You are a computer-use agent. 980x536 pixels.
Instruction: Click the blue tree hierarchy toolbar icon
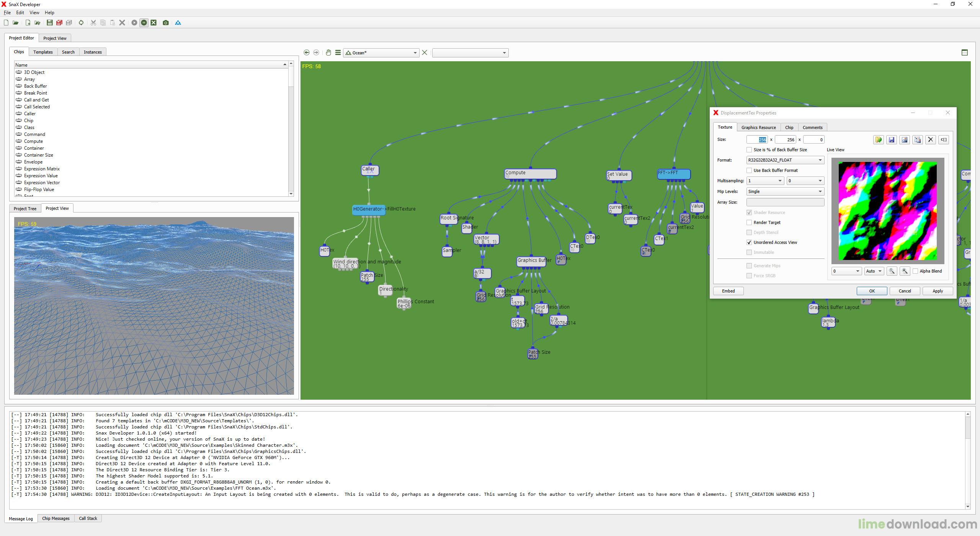(178, 23)
